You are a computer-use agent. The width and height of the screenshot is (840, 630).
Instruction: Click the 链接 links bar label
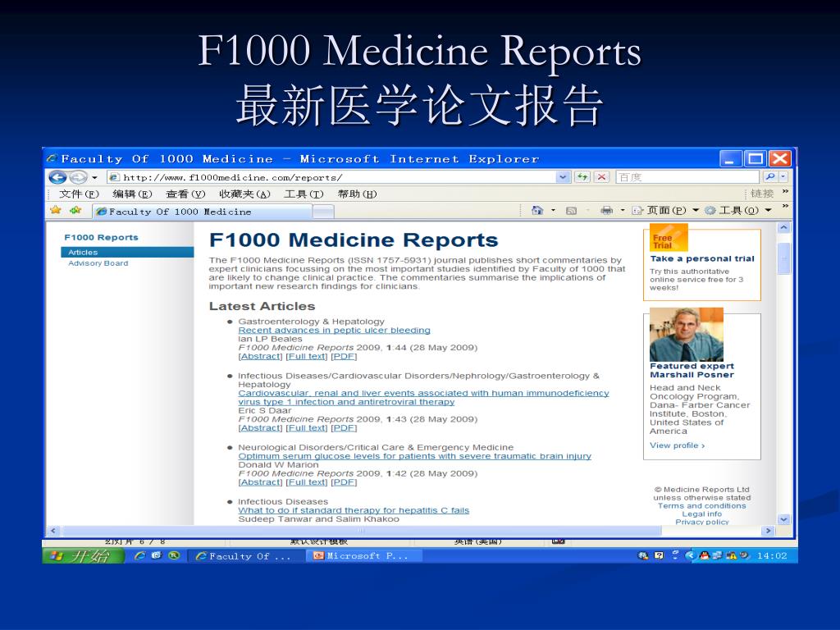point(762,194)
